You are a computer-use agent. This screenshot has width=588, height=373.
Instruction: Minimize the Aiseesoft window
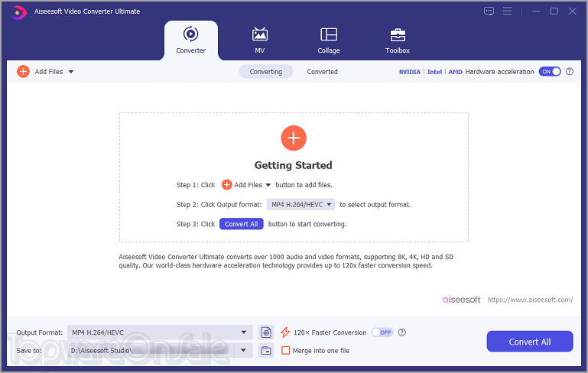pyautogui.click(x=536, y=11)
